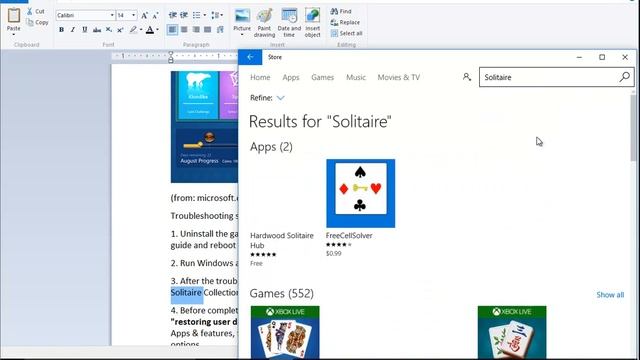Image resolution: width=640 pixels, height=360 pixels.
Task: Toggle Superscript formatting in WordPad
Action: (120, 29)
